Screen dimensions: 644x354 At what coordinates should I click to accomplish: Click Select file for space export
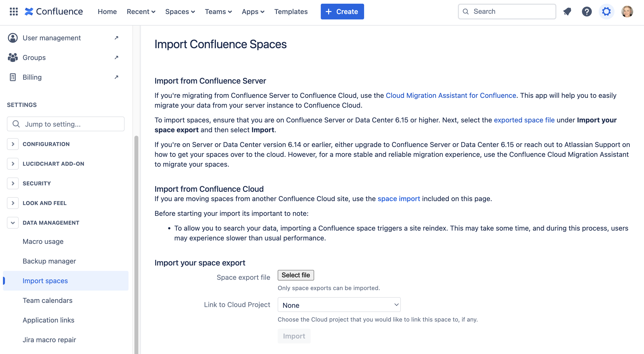click(x=296, y=275)
